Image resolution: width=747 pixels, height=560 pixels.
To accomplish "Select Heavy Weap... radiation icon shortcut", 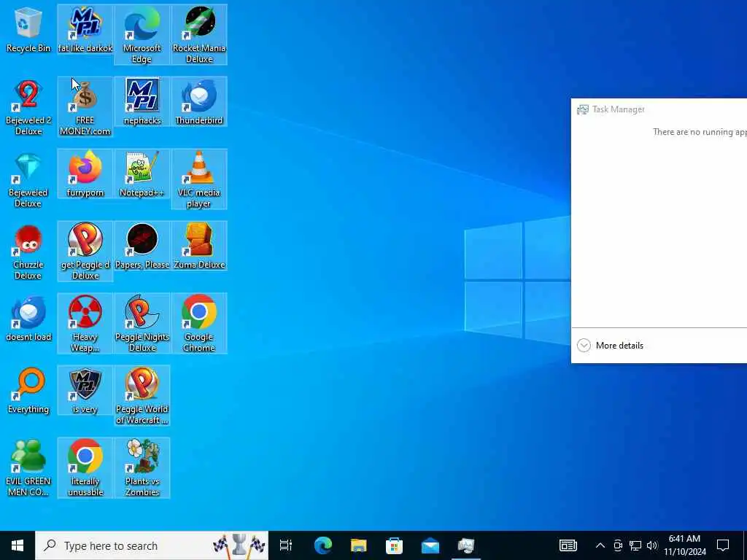I will click(x=85, y=324).
